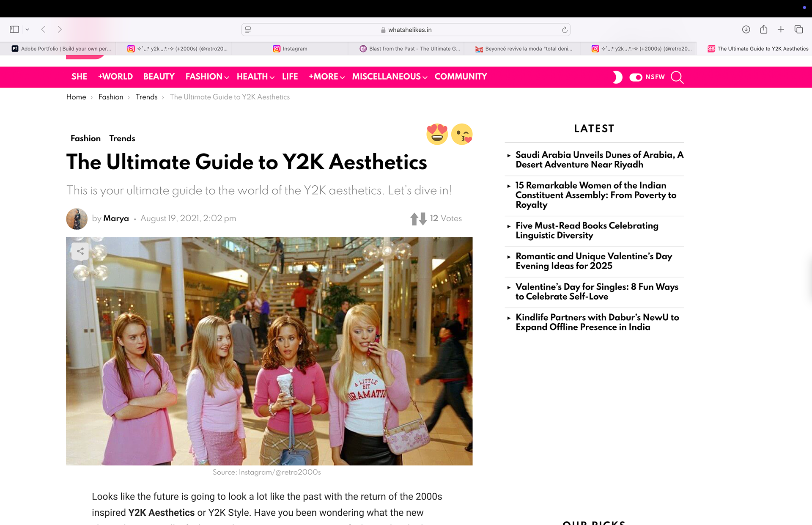Switch to the Instagram tab
812x525 pixels.
click(290, 49)
